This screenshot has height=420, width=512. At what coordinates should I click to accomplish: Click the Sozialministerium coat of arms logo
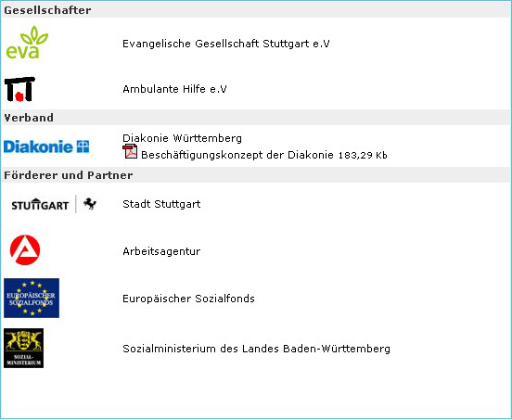pyautogui.click(x=23, y=349)
